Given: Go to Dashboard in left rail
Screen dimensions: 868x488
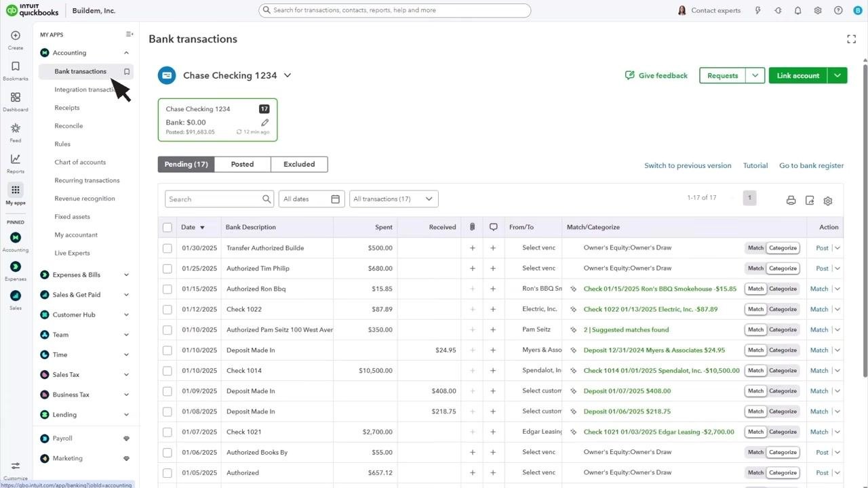Looking at the screenshot, I should click(16, 102).
